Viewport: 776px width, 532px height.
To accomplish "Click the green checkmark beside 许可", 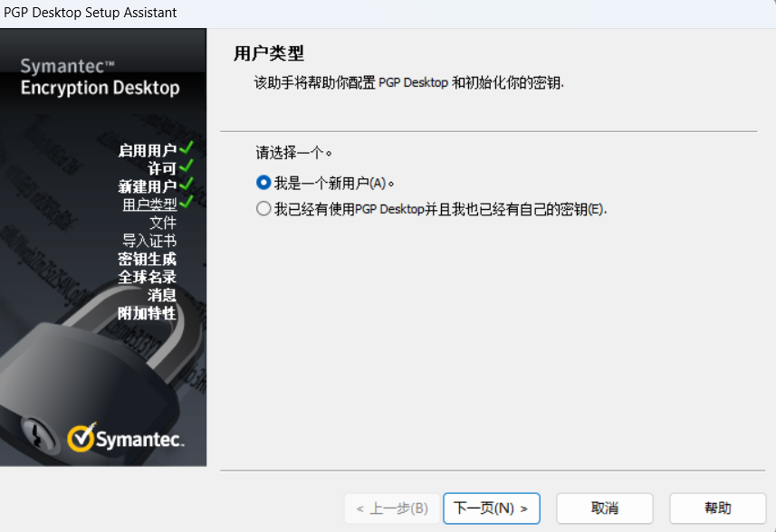I will point(187,166).
